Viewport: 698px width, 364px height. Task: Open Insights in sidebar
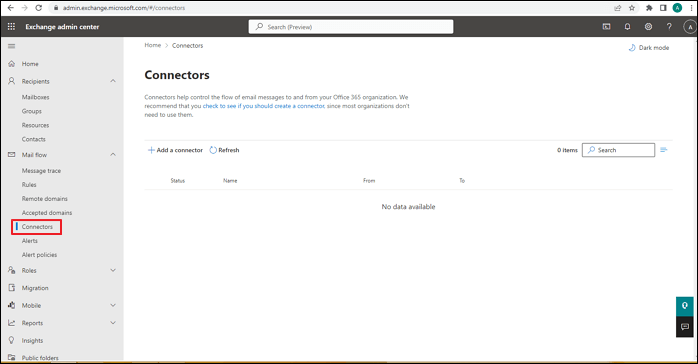[32, 340]
